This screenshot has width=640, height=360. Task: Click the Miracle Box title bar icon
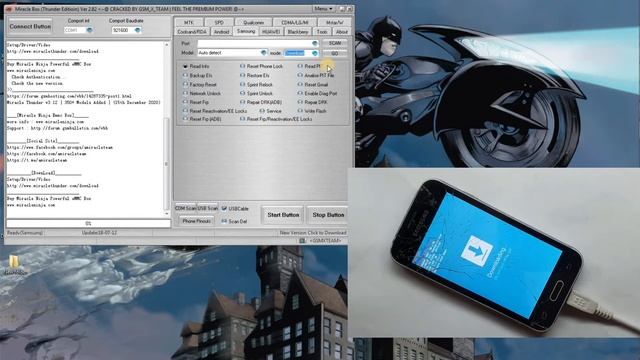pyautogui.click(x=9, y=9)
